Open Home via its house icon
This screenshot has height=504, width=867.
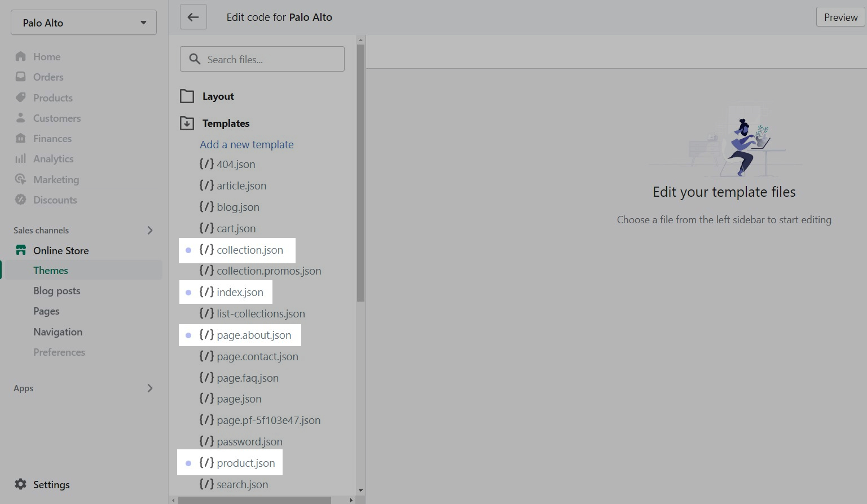coord(21,56)
